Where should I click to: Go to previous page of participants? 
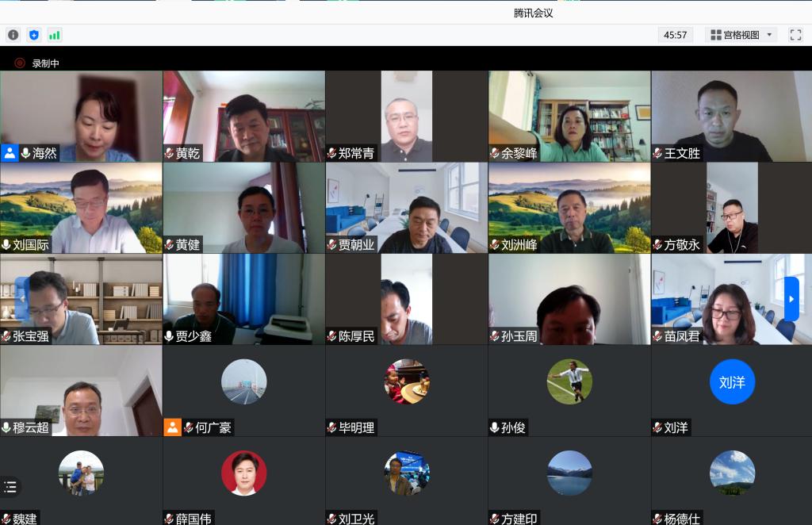(21, 299)
